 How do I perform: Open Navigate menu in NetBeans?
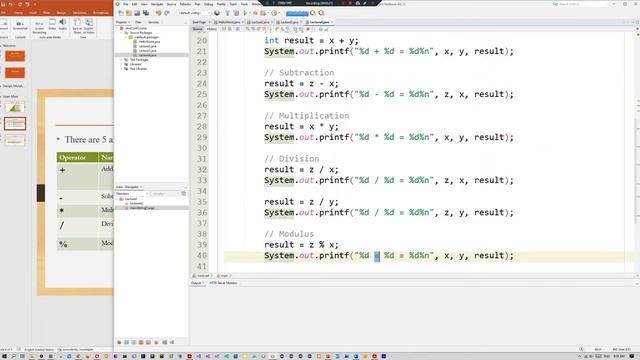tap(157, 4)
